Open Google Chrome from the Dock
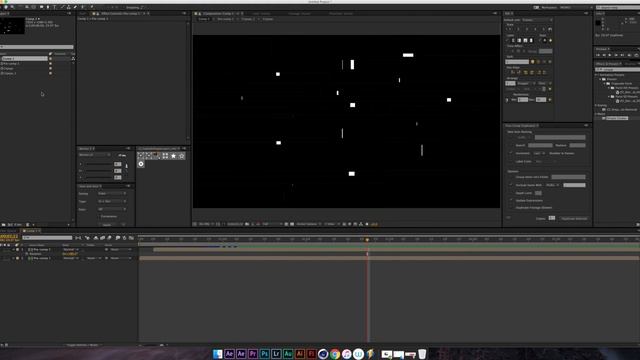This screenshot has height=360, width=640. pos(335,353)
